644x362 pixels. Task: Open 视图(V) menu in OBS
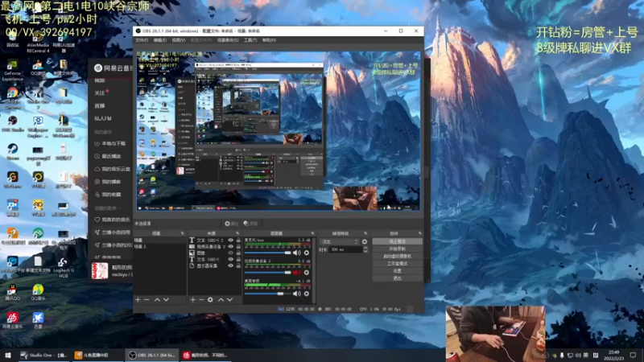[179, 40]
